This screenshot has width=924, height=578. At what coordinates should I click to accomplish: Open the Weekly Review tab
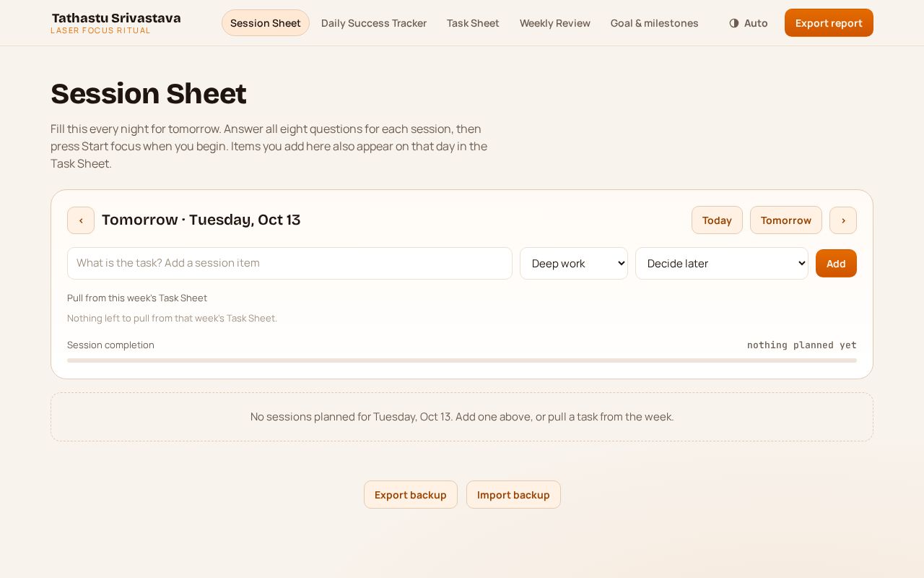pos(555,23)
